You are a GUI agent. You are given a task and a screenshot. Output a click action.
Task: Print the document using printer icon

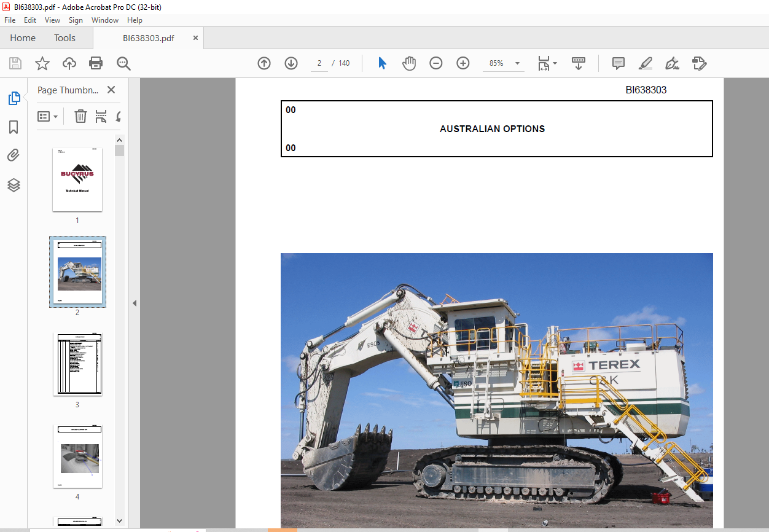(x=96, y=63)
